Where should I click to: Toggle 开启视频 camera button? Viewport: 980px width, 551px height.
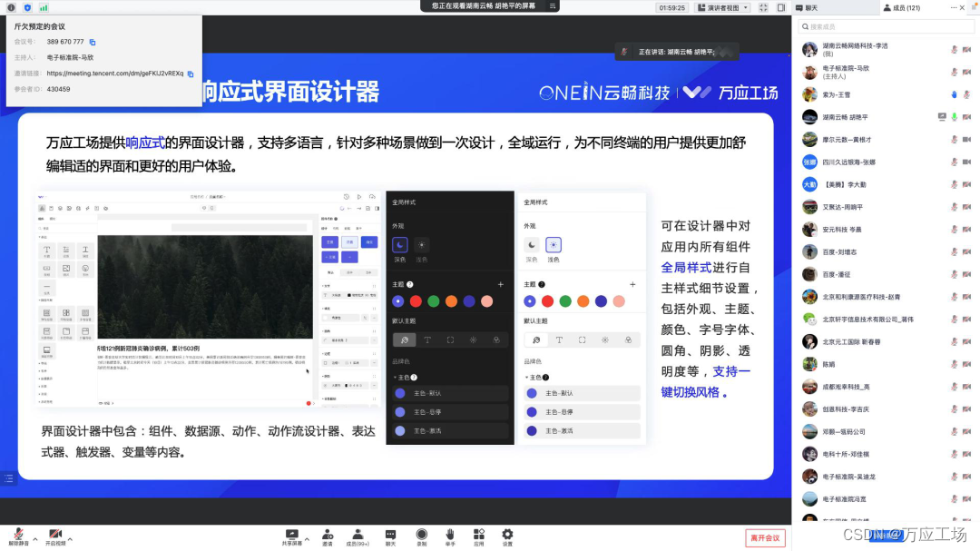click(55, 537)
